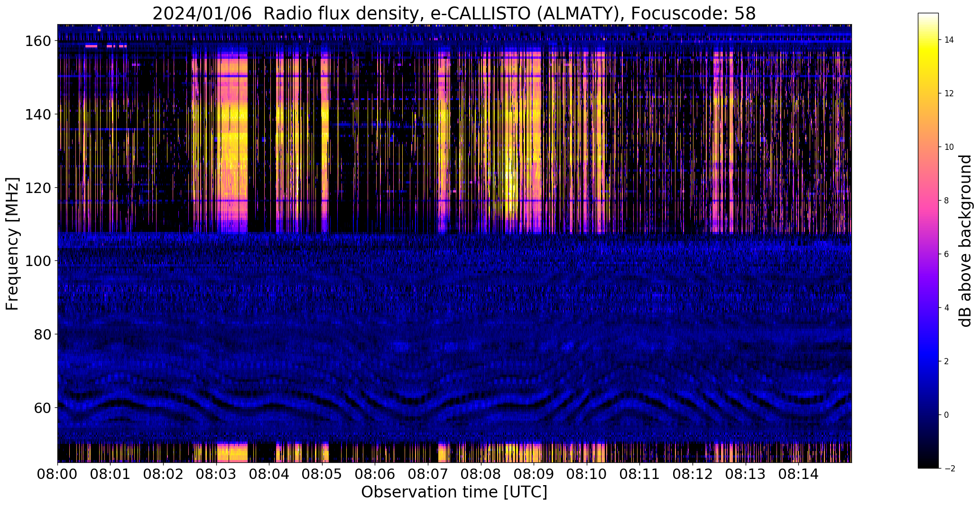Click the 80 frequency tick label
Screen dimensions: 980x506
42,334
